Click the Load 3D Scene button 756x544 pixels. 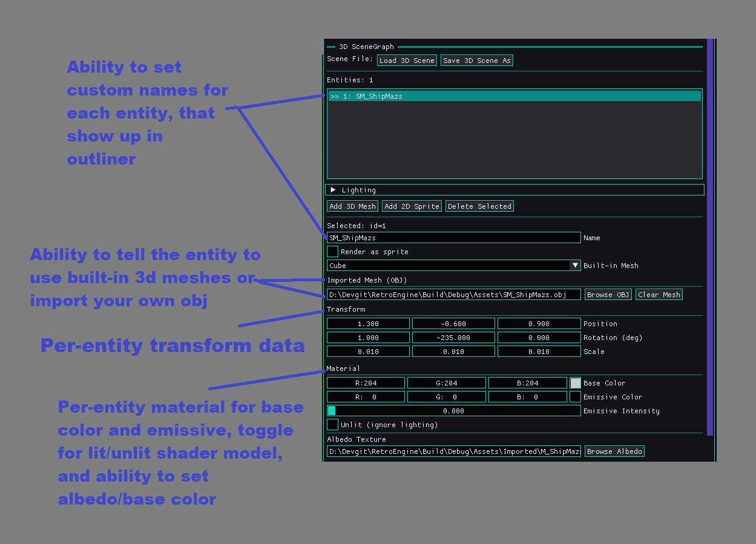coord(407,60)
